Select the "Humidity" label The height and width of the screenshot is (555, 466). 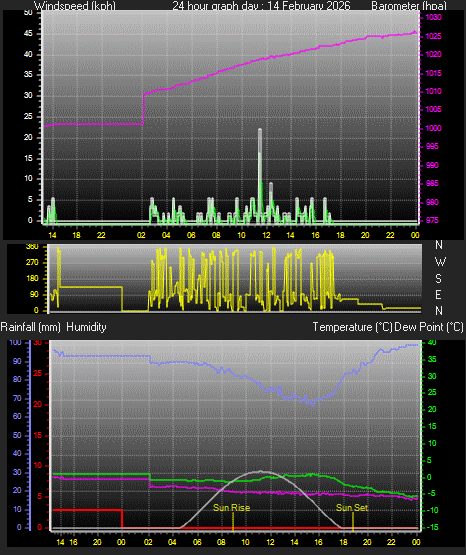[x=86, y=327]
